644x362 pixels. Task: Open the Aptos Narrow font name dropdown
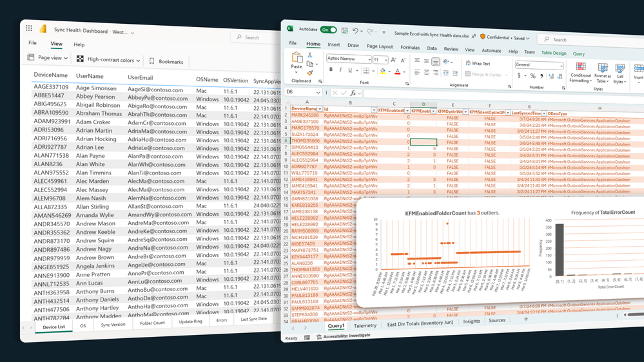(369, 59)
